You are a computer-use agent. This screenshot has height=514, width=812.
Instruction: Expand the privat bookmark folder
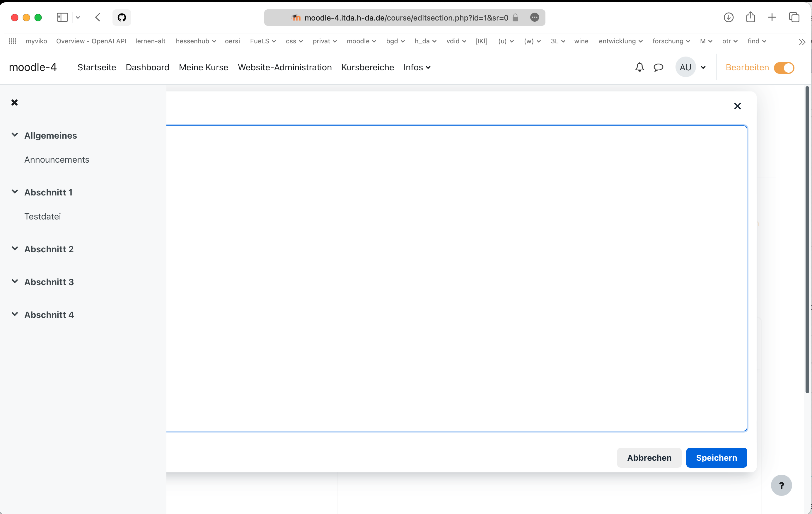[325, 41]
